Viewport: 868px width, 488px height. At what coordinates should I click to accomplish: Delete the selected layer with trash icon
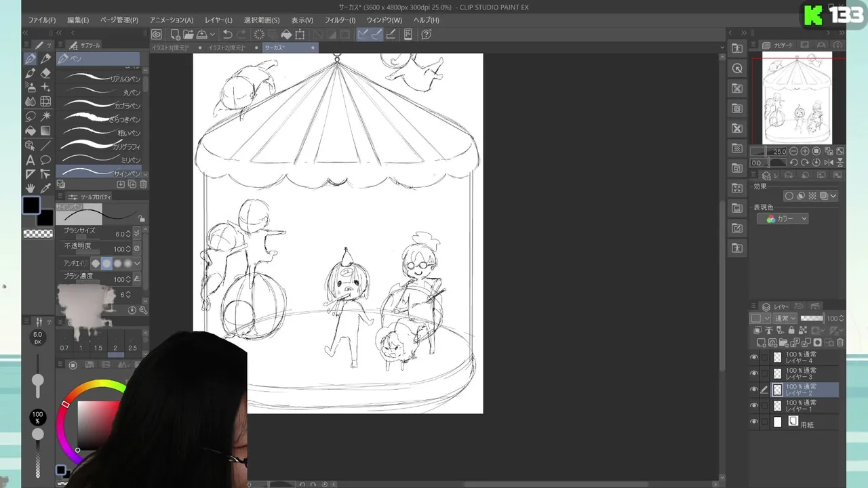coord(840,343)
